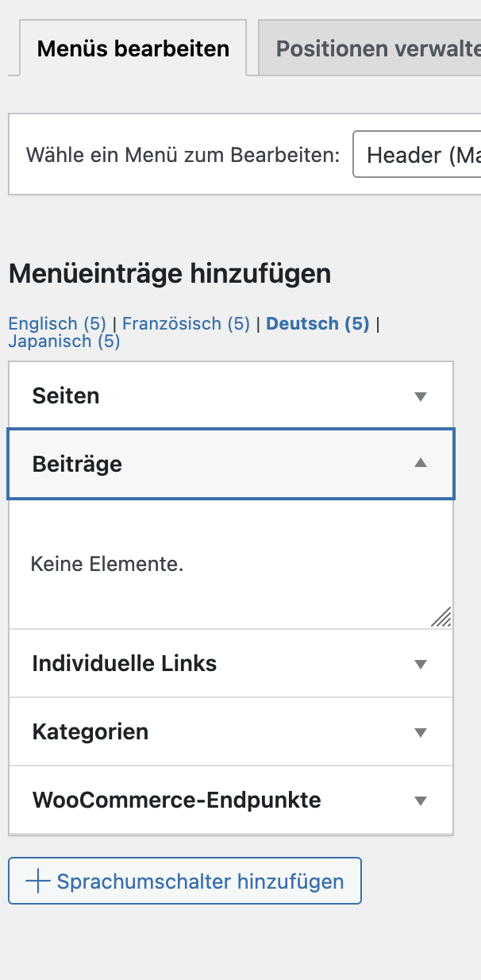Expand the Kategorien arrow icon
Image resolution: width=481 pixels, height=980 pixels.
[421, 732]
